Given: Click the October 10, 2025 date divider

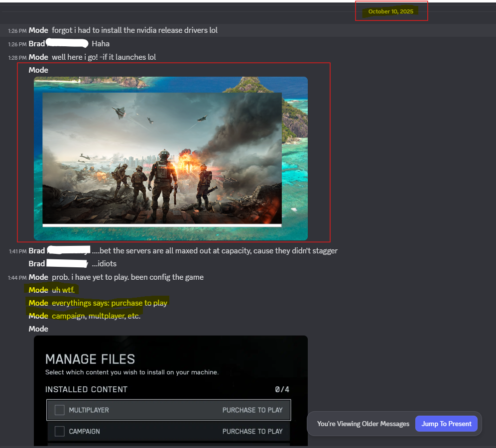Looking at the screenshot, I should click(x=390, y=11).
